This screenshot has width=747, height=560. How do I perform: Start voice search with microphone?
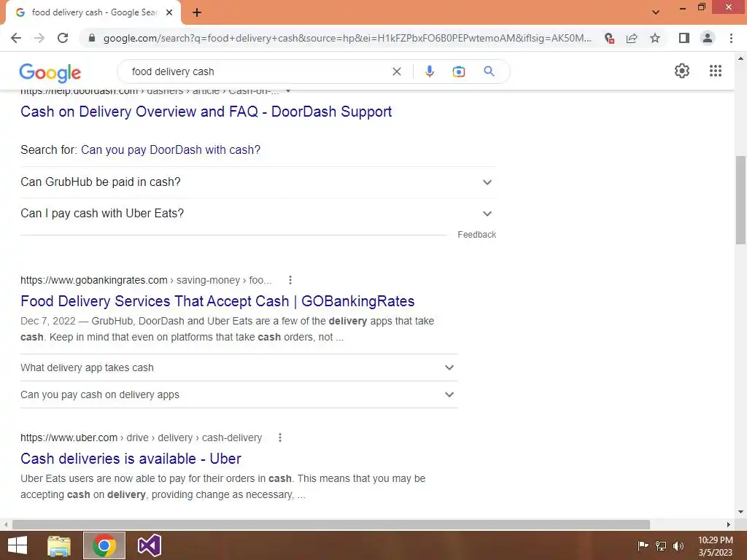[x=429, y=71]
